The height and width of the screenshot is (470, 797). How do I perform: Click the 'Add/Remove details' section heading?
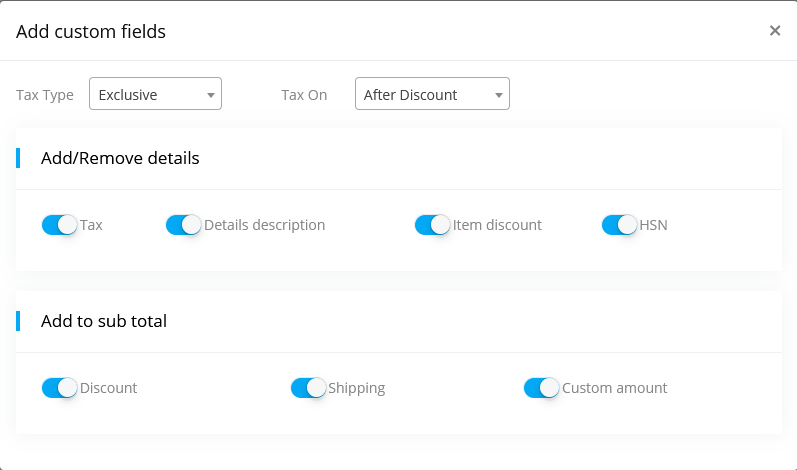pyautogui.click(x=120, y=158)
